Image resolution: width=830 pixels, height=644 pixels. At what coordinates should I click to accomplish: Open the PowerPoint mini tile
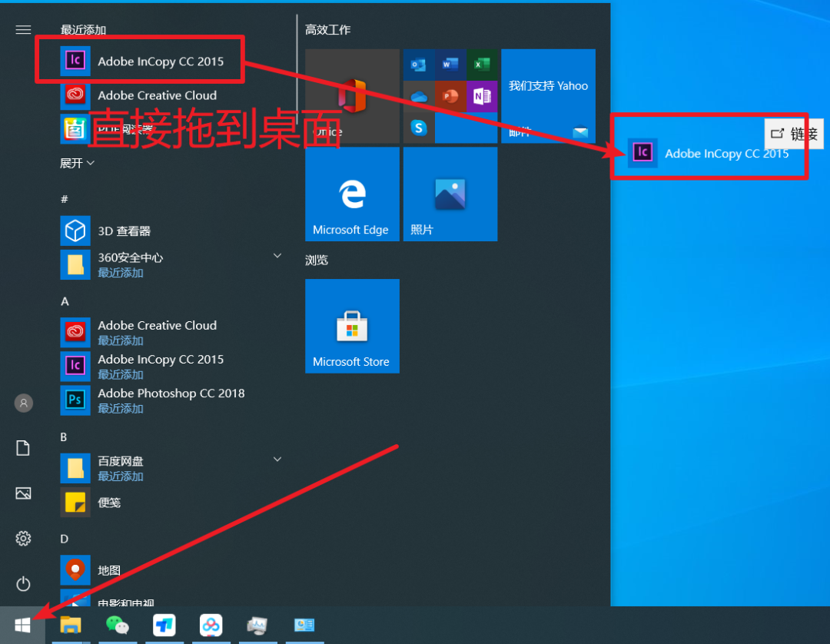pos(450,96)
